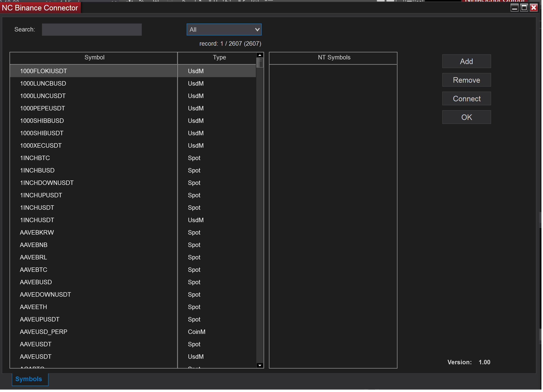Switch to the Symbols tab

pos(29,380)
